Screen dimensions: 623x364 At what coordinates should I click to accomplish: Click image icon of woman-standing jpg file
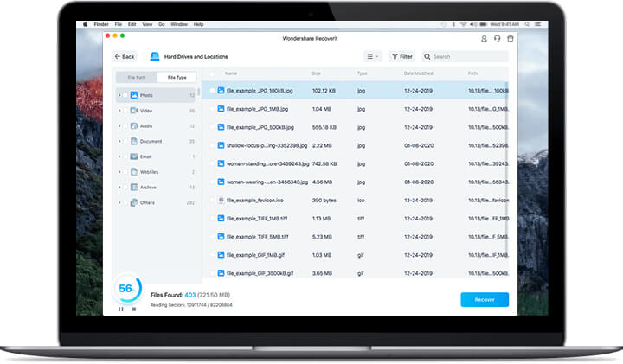tap(221, 163)
